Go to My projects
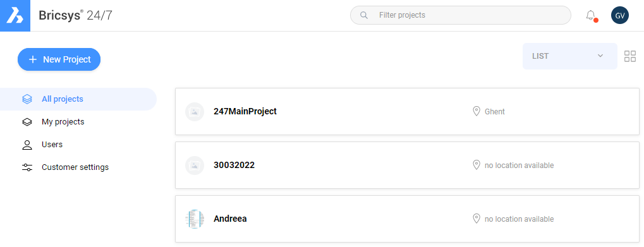 click(63, 122)
